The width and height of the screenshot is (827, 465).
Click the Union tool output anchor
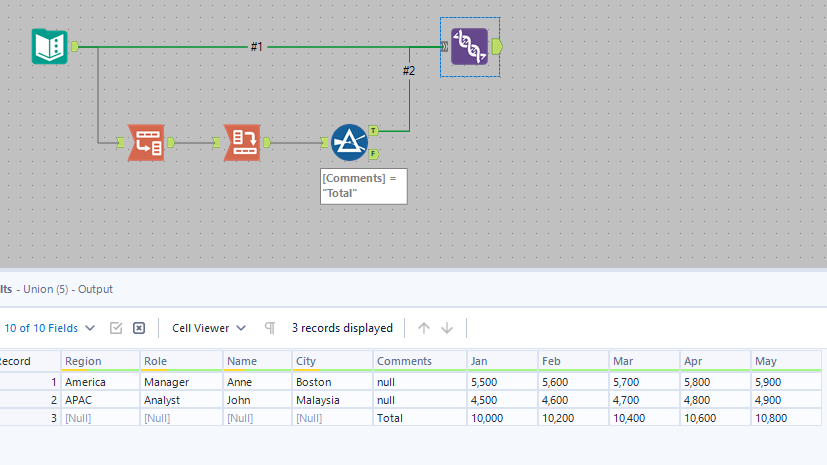click(497, 46)
